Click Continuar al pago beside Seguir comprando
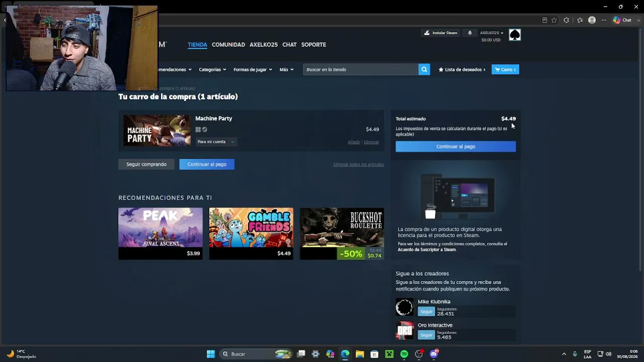 (207, 164)
